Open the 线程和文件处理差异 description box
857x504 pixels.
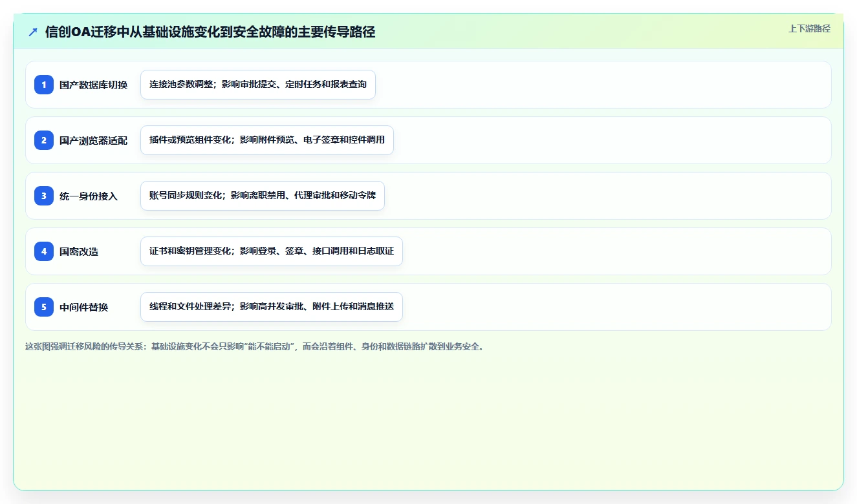tap(272, 307)
